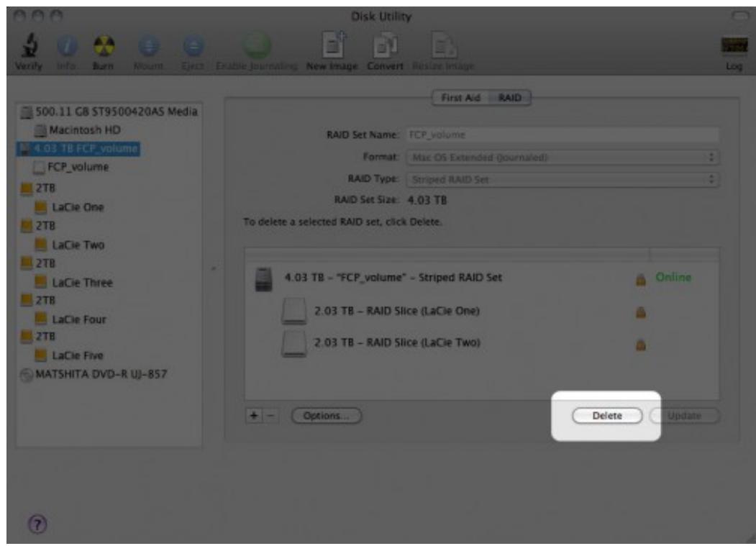Select LaCie Four volume in sidebar

click(70, 319)
